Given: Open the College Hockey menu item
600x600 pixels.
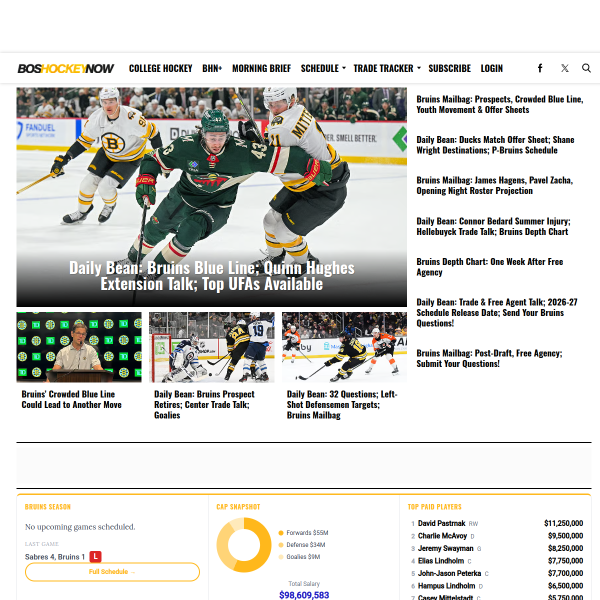Looking at the screenshot, I should coord(161,68).
